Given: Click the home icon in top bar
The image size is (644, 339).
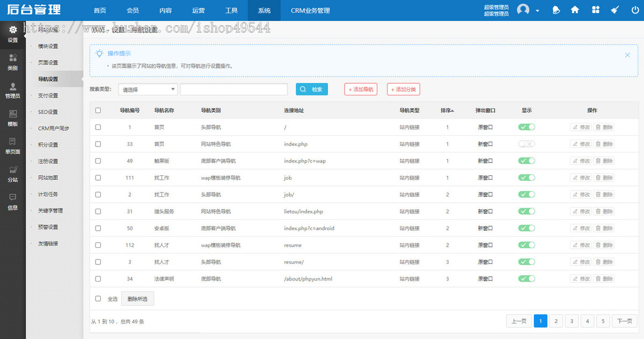Looking at the screenshot, I should click(575, 10).
